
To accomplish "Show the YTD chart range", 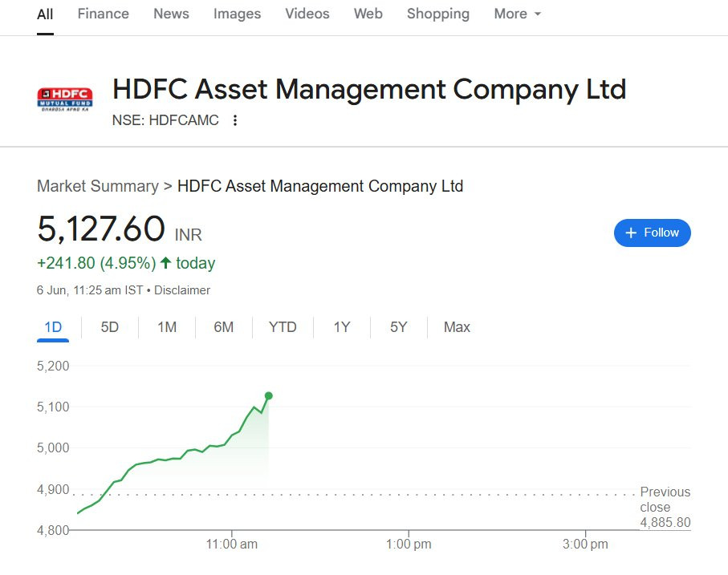I will pyautogui.click(x=283, y=327).
